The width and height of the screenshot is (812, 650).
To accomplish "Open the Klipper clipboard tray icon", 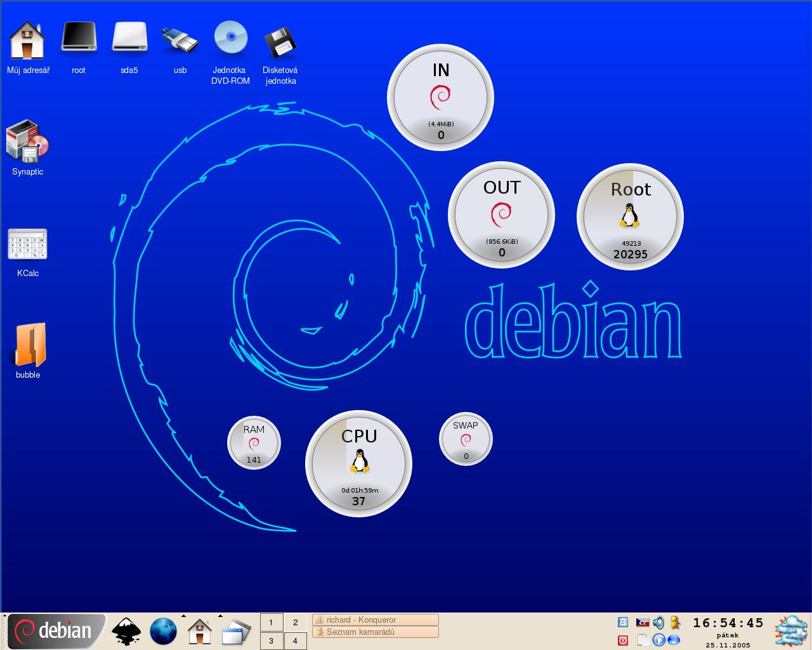I will pos(643,640).
